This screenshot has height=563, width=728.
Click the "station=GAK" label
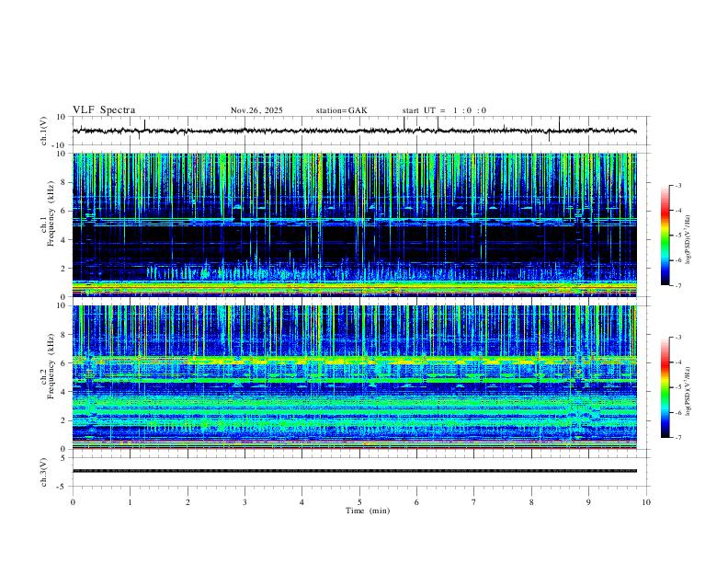(x=341, y=110)
